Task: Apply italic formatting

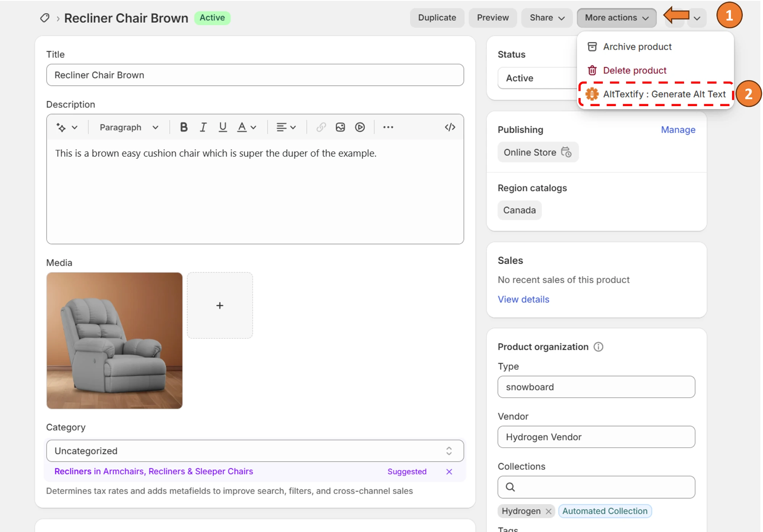Action: [203, 127]
